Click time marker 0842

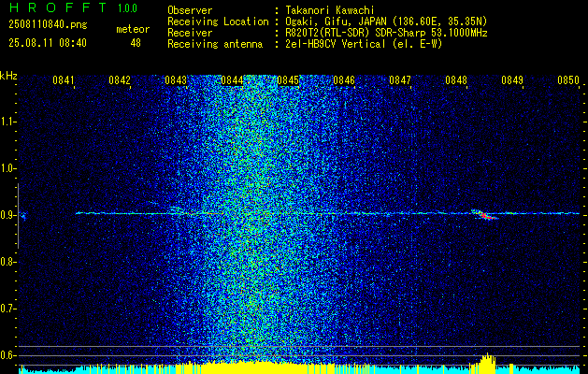(120, 80)
